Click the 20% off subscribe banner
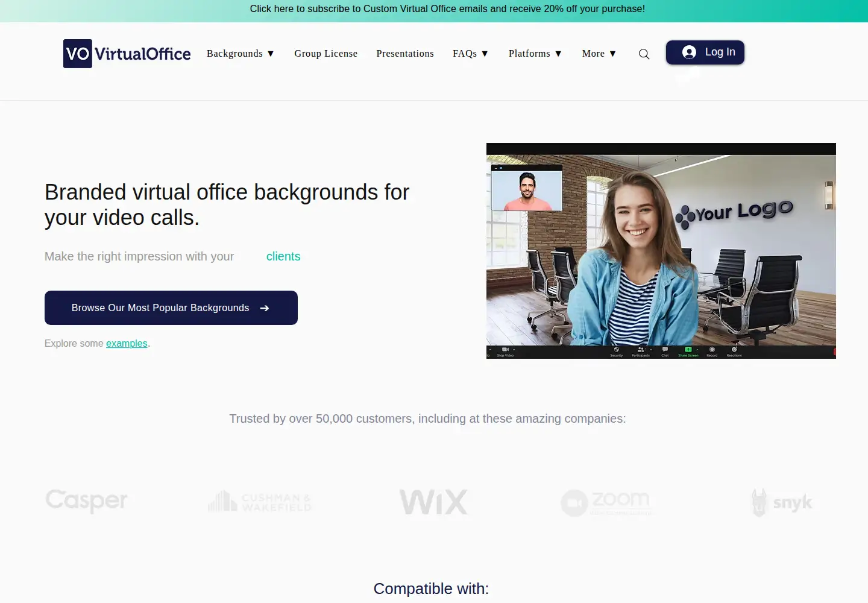This screenshot has width=868, height=603. [x=447, y=9]
